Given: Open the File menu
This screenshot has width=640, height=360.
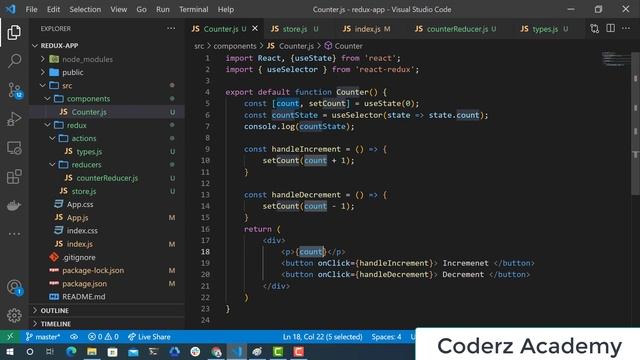Looking at the screenshot, I should 31,9.
